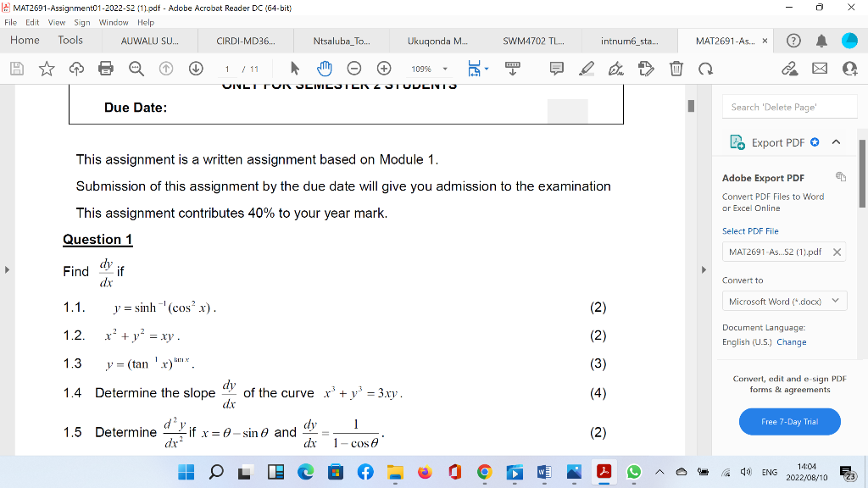Delete the current page with trash icon
This screenshot has height=488, width=868.
pyautogui.click(x=676, y=69)
